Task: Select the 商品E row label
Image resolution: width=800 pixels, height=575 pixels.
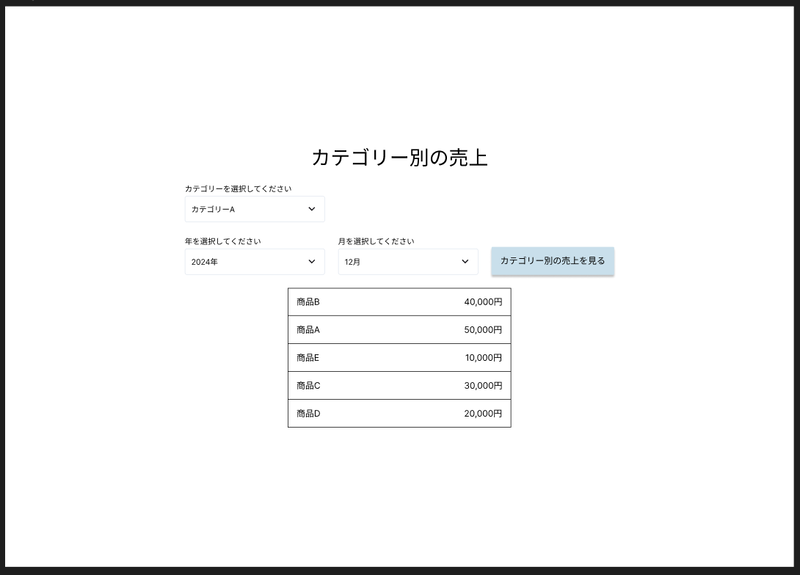Action: coord(308,358)
